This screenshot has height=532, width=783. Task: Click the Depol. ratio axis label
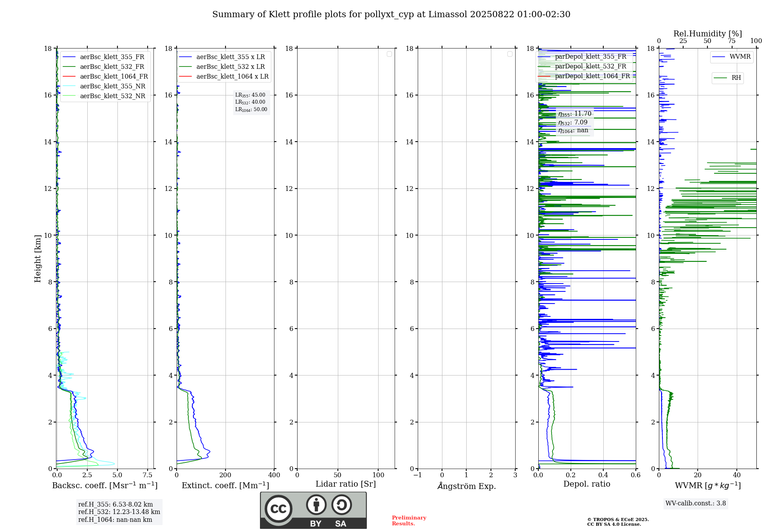coord(587,484)
